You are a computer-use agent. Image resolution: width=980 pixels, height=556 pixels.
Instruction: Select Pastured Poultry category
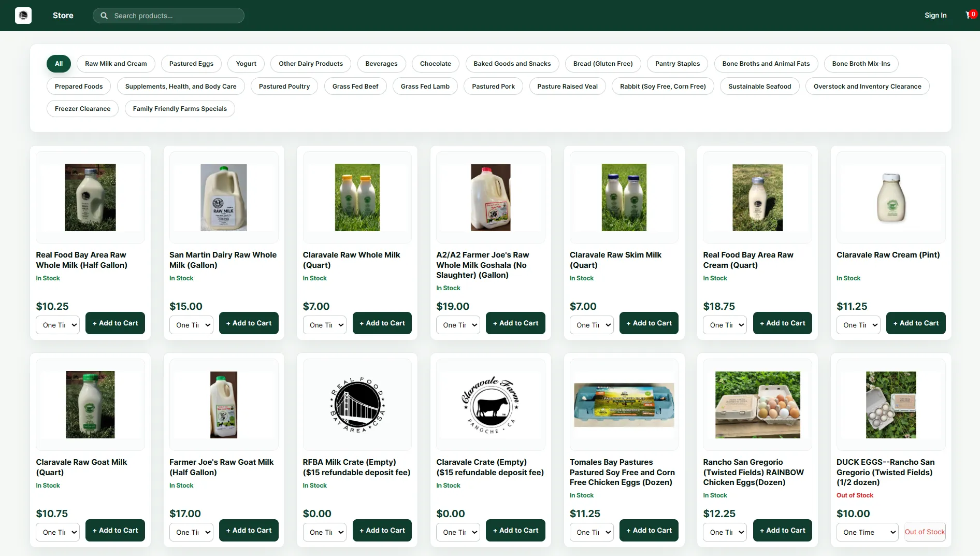(x=284, y=87)
